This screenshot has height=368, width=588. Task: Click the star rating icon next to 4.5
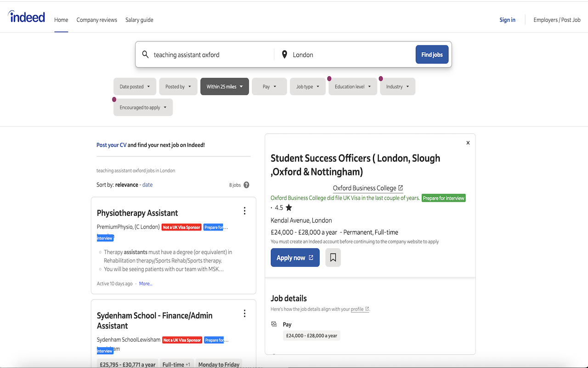coord(289,207)
